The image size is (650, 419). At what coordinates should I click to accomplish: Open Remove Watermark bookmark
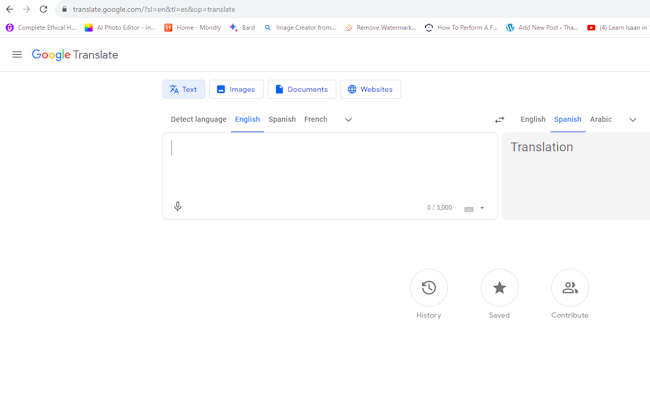click(381, 28)
